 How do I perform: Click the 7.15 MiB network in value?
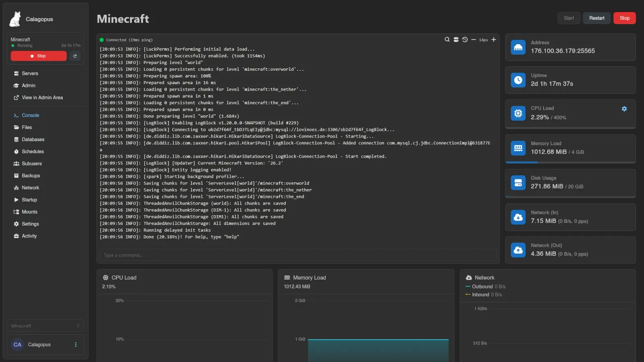543,221
